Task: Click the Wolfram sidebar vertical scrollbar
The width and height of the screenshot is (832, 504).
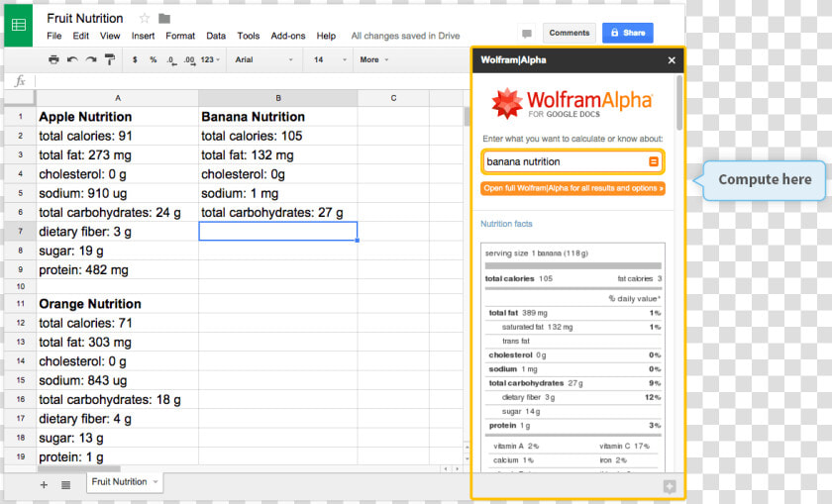Action: pos(679,103)
